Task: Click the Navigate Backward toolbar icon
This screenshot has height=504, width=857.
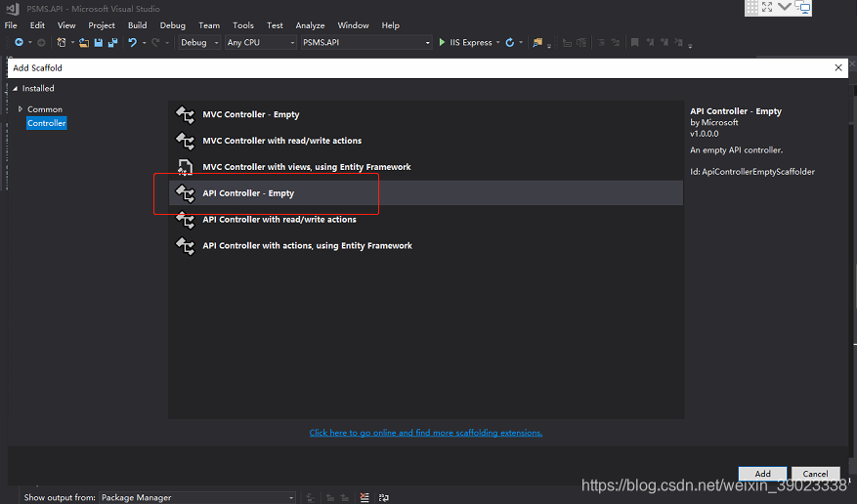Action: click(x=20, y=43)
